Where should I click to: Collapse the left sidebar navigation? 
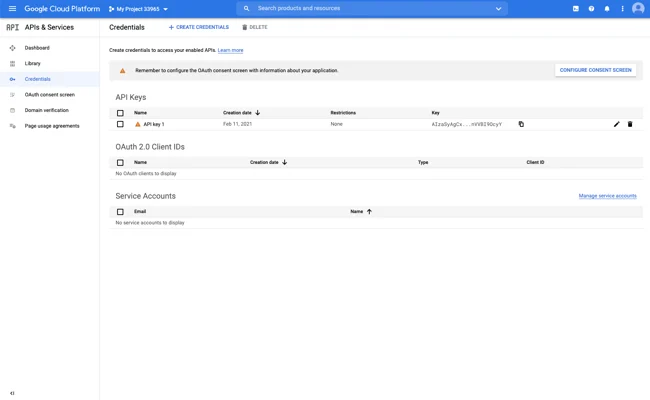pyautogui.click(x=12, y=393)
